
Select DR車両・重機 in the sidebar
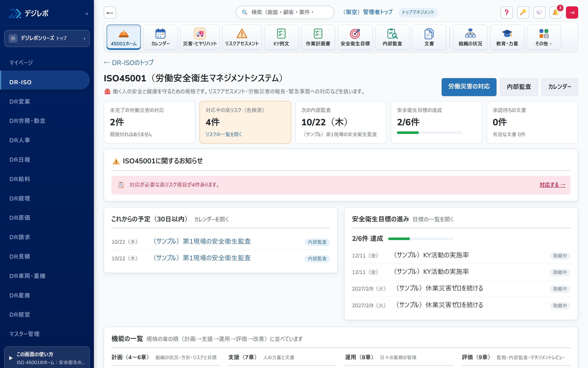click(x=45, y=276)
